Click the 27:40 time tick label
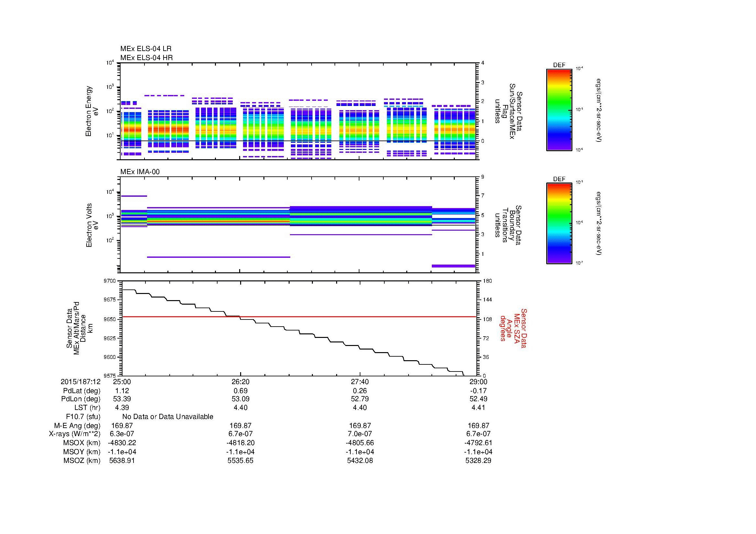 tap(360, 382)
